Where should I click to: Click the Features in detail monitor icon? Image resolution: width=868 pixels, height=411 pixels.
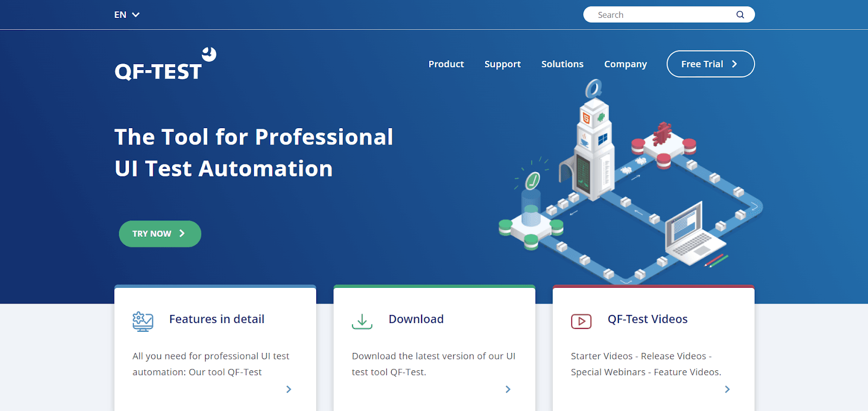tap(143, 321)
